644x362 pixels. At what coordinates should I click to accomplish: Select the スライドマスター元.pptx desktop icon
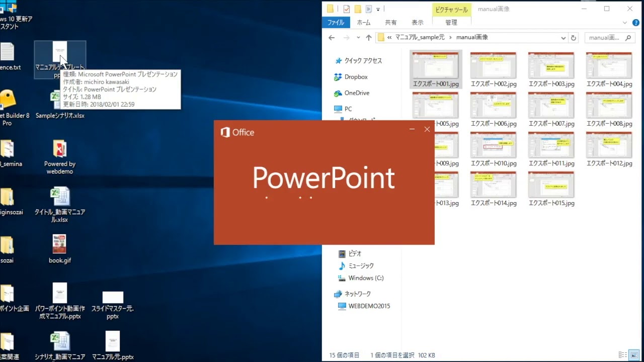pyautogui.click(x=113, y=305)
